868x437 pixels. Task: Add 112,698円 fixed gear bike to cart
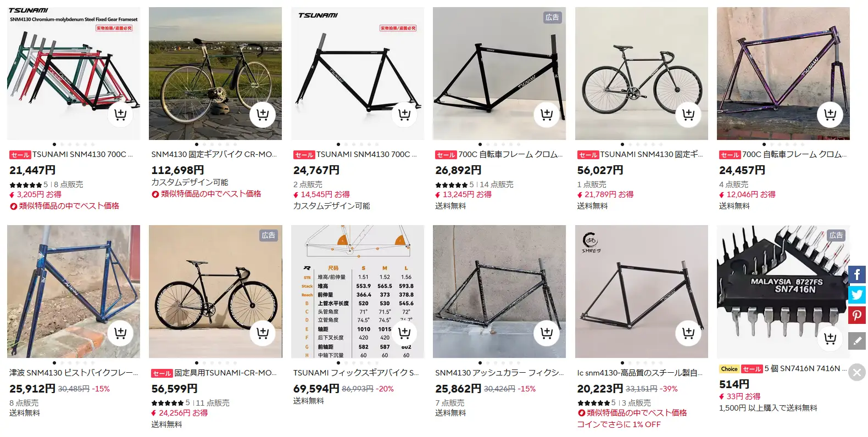tap(262, 115)
